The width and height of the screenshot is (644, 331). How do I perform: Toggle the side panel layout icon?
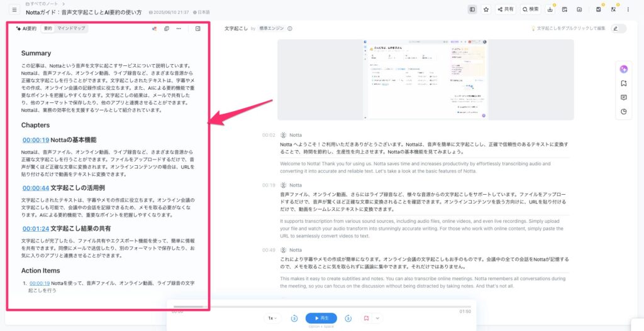[473, 9]
